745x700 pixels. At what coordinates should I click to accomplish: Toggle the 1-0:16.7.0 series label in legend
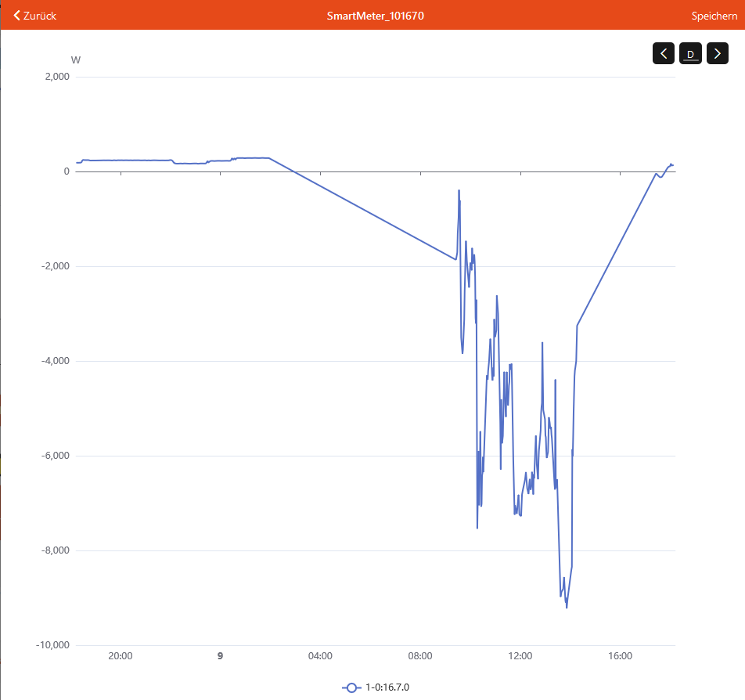point(387,687)
